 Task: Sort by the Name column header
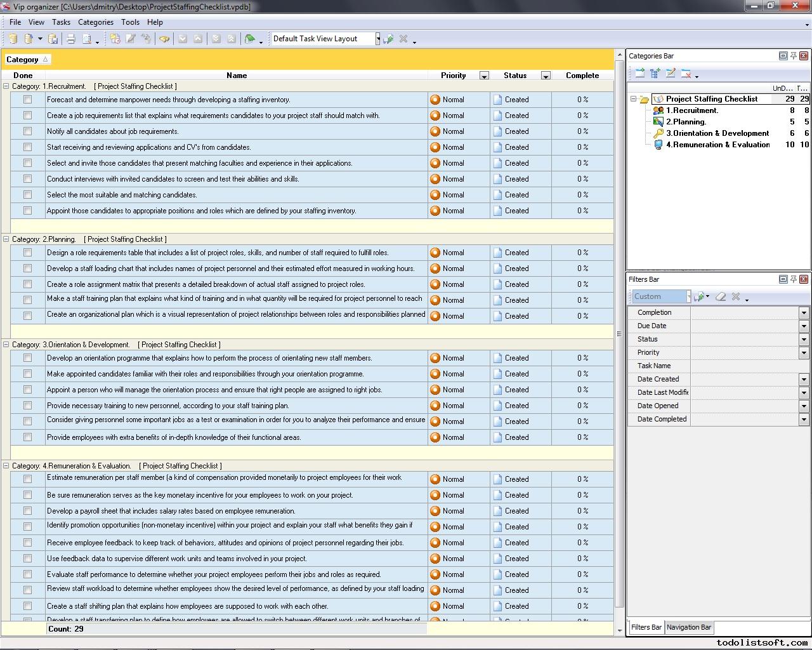tap(236, 76)
